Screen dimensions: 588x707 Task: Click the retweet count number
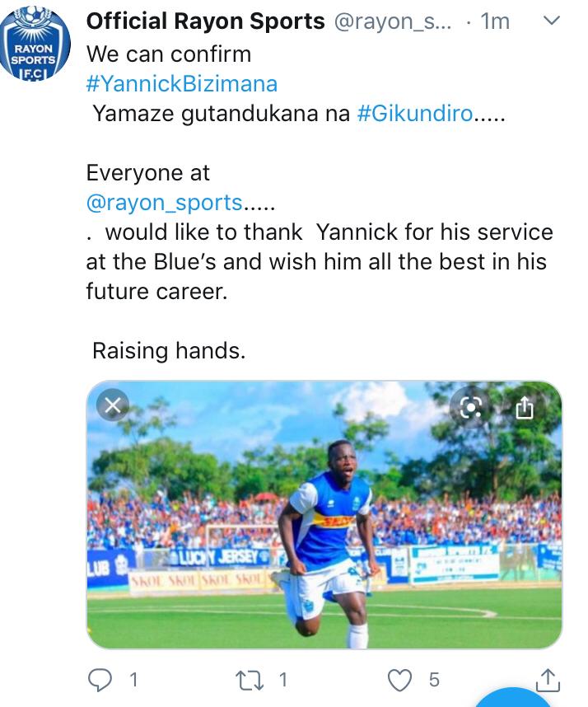[282, 680]
